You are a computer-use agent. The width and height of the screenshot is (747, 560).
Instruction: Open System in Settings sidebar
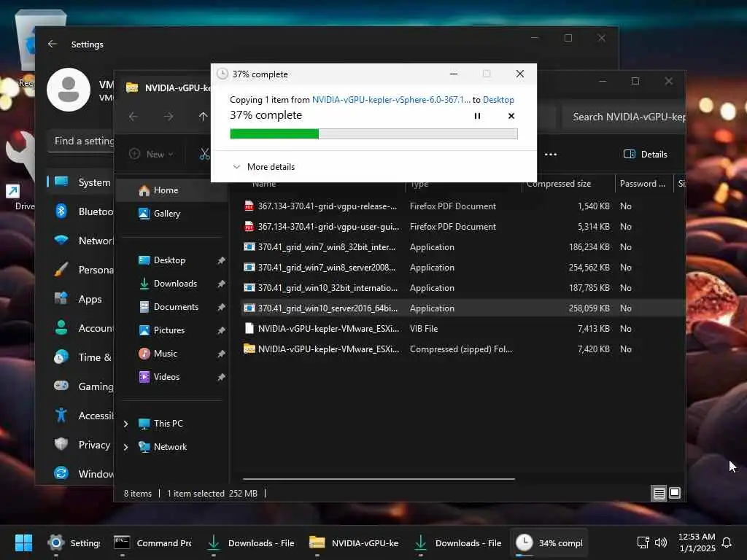point(81,182)
